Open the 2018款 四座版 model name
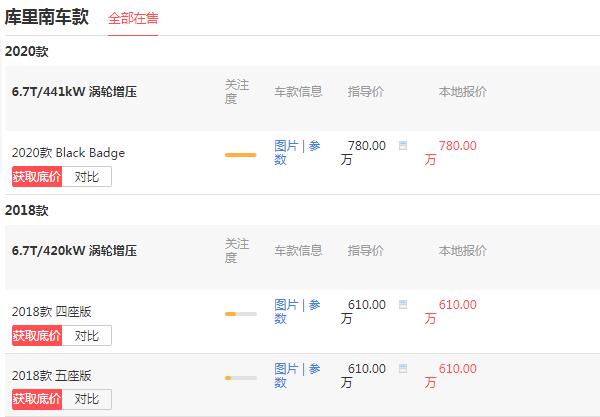 (x=52, y=312)
